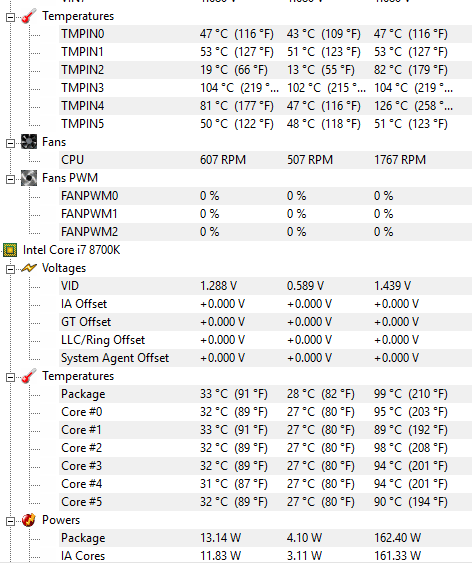
Task: Click the 1.288 V VID value
Action: click(x=218, y=286)
